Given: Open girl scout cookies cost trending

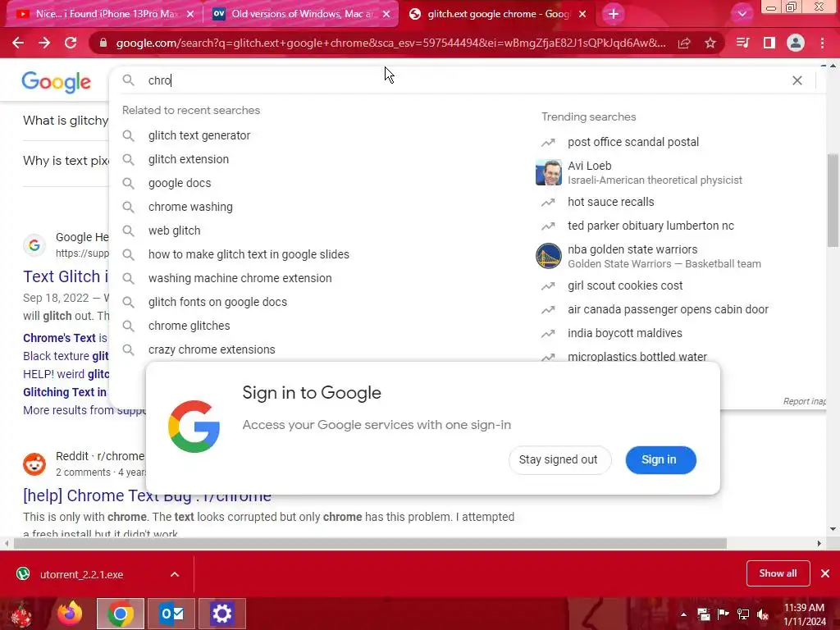Looking at the screenshot, I should point(624,285).
